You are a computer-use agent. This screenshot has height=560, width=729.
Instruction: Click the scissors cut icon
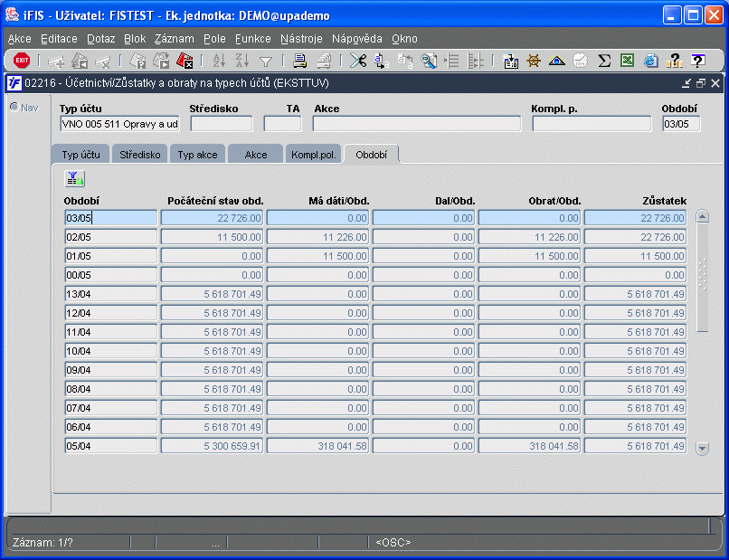click(359, 61)
